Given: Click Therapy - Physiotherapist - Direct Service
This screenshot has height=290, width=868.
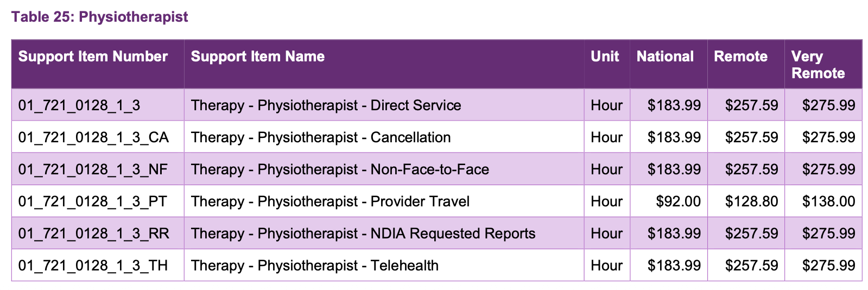Looking at the screenshot, I should pyautogui.click(x=326, y=105).
